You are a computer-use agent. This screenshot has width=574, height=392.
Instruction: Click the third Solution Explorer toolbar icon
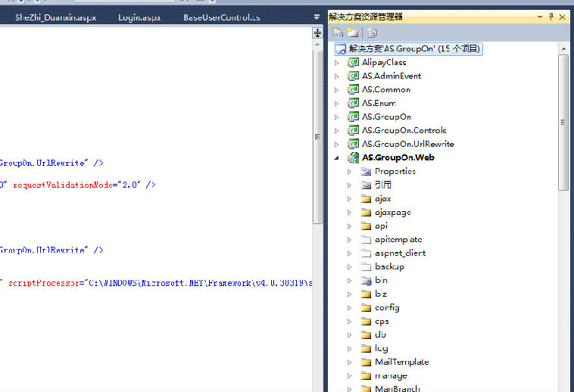pyautogui.click(x=372, y=33)
